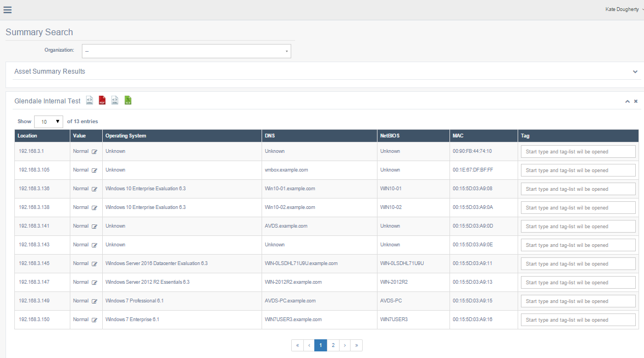Jump to the last results page
This screenshot has width=644, height=358.
(x=357, y=345)
